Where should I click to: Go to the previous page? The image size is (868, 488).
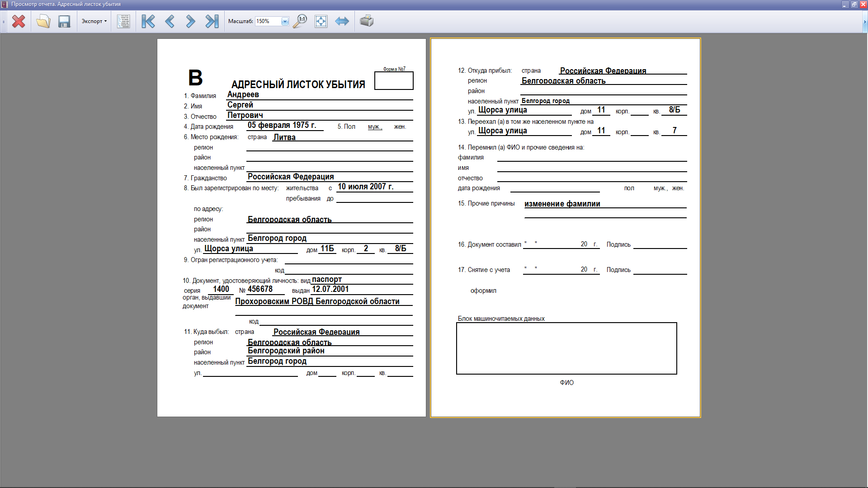(x=170, y=21)
